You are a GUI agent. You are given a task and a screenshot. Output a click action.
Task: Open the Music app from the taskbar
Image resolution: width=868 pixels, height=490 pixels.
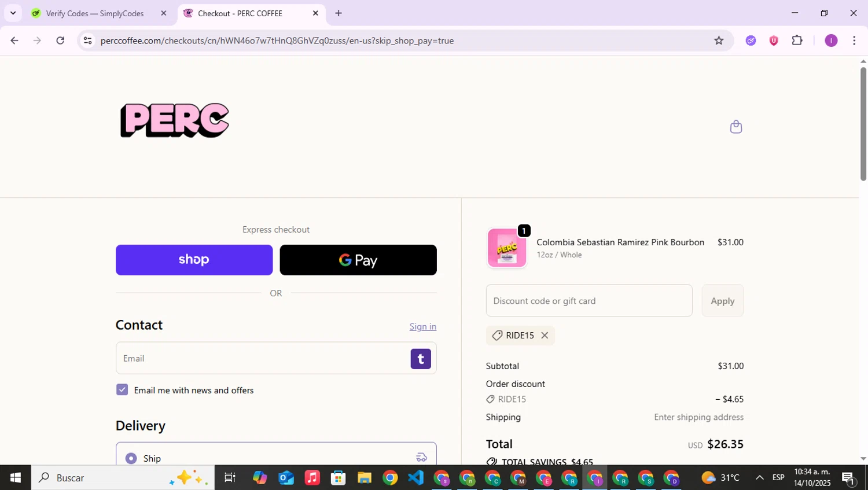[312, 478]
